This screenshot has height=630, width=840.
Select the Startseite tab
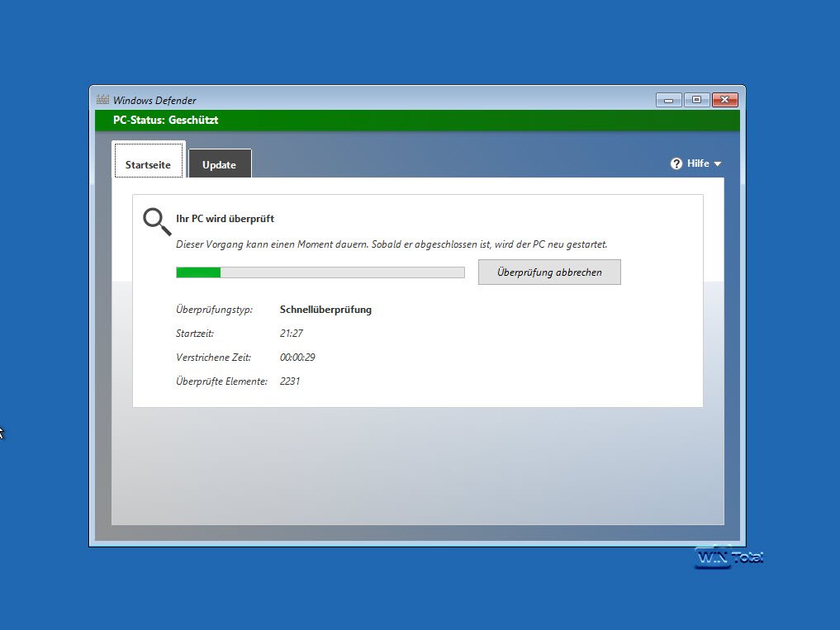tap(149, 161)
